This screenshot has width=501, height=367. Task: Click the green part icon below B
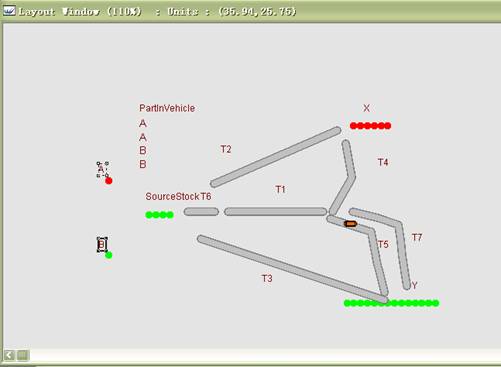tap(109, 255)
